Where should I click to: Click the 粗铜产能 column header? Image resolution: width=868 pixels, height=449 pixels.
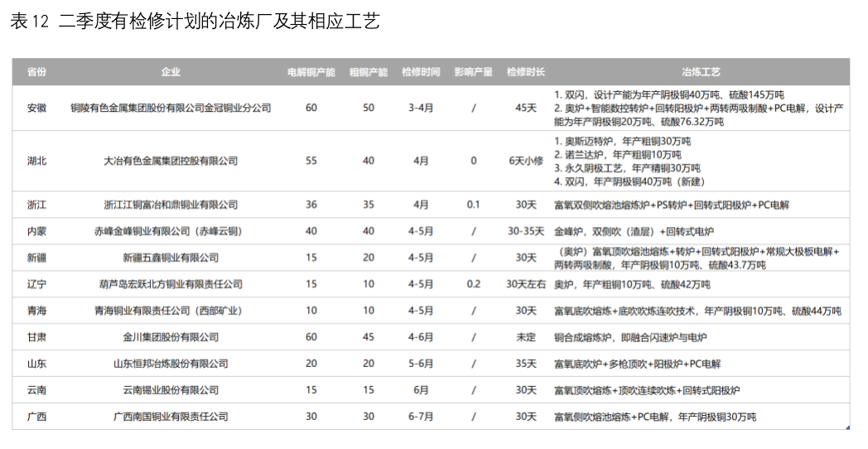[368, 72]
